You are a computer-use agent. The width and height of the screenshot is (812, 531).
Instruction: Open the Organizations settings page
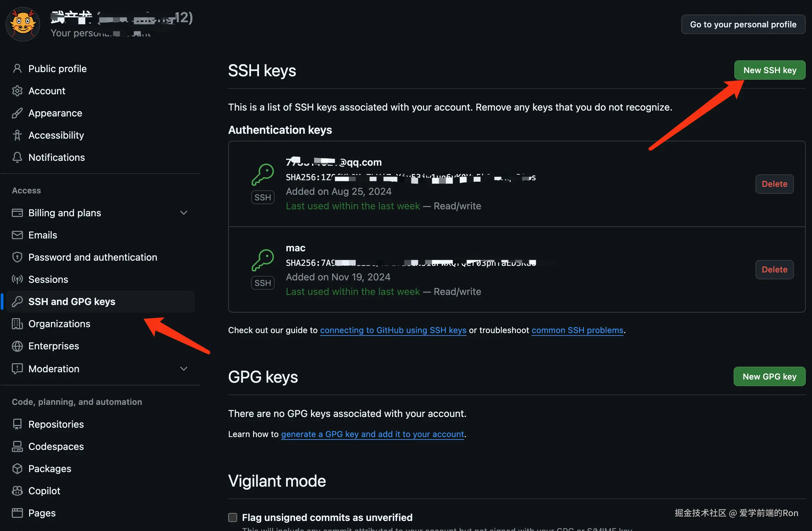point(59,324)
